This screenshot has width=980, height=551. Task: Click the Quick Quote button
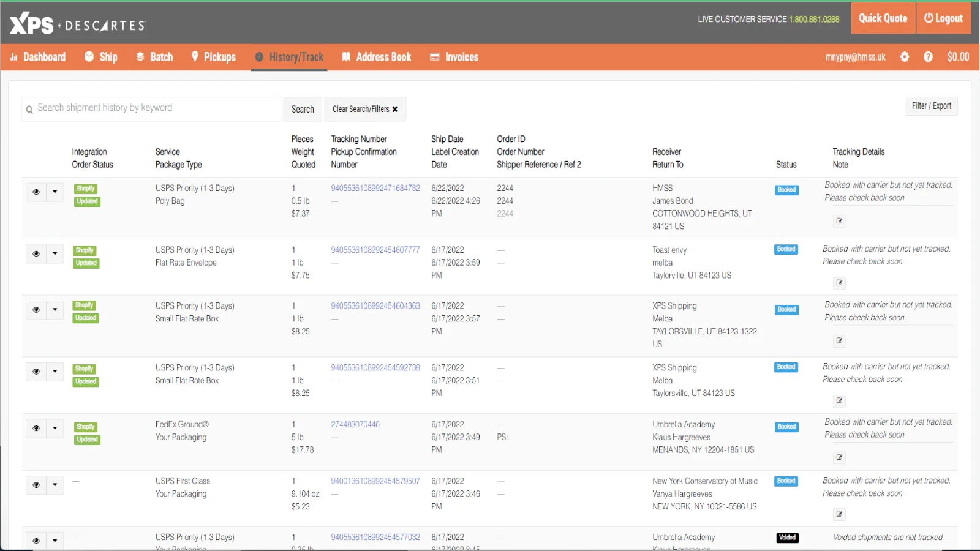(x=883, y=18)
